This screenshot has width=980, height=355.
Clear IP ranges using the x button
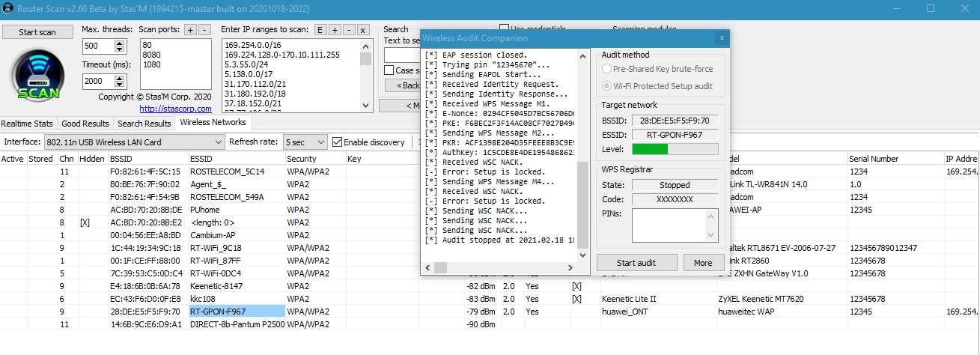(362, 30)
